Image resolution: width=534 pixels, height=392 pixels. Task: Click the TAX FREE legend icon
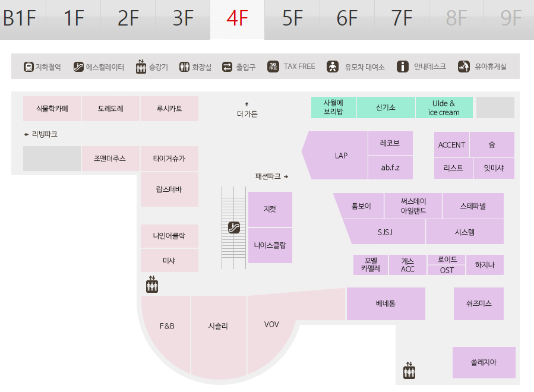pyautogui.click(x=273, y=67)
